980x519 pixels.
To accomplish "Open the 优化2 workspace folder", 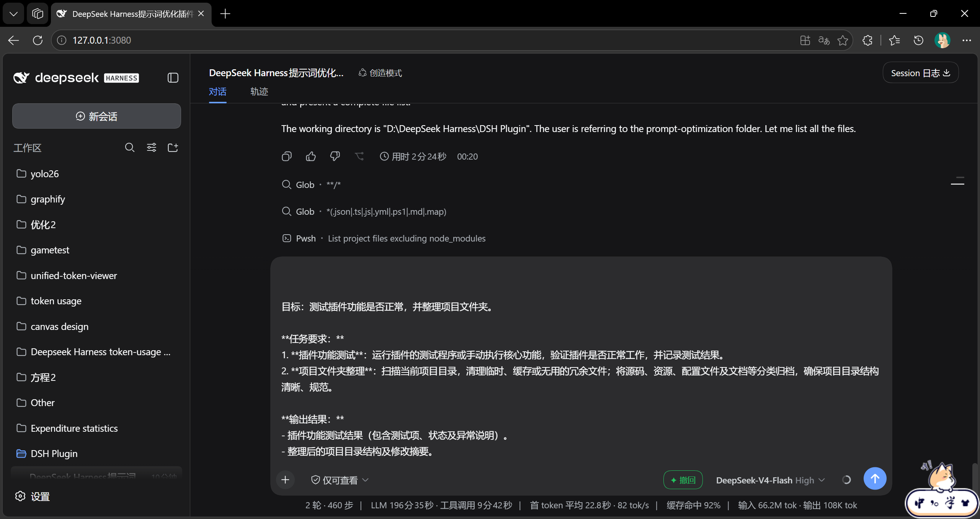I will [x=96, y=225].
